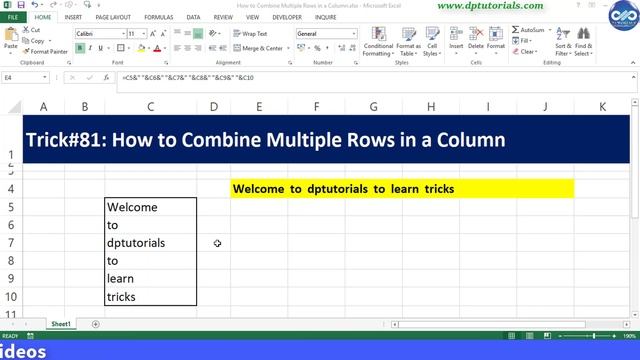This screenshot has height=360, width=640.
Task: Click the Select All corner triangle
Action: 15,107
